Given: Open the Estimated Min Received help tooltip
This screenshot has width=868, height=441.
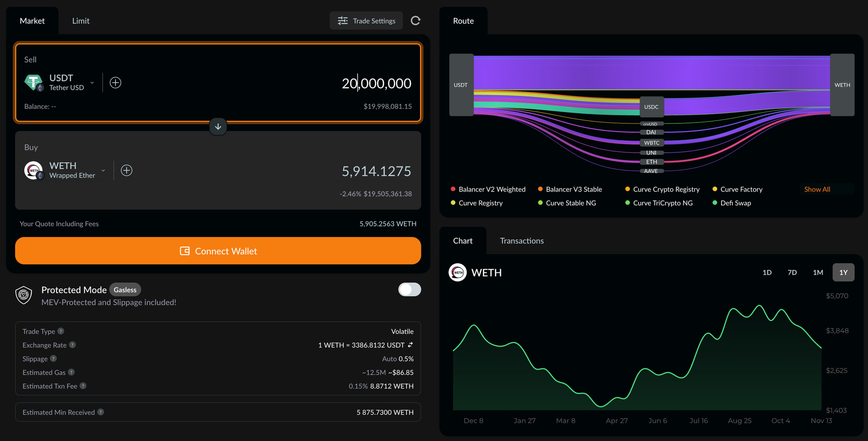Looking at the screenshot, I should tap(101, 412).
